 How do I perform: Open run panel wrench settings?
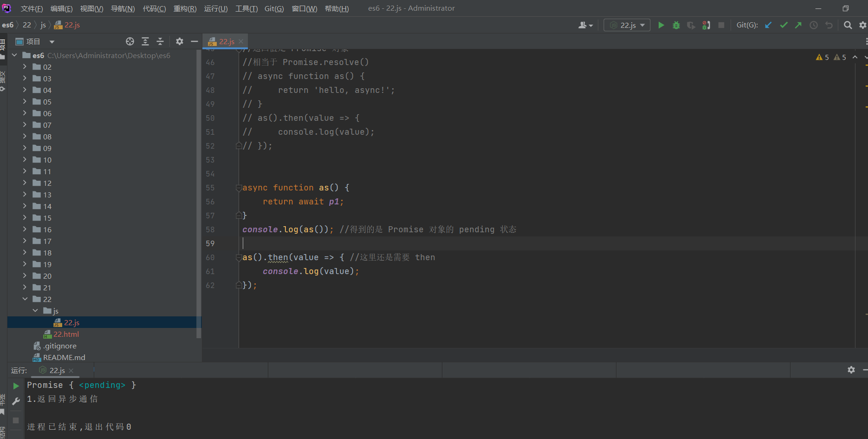click(16, 401)
